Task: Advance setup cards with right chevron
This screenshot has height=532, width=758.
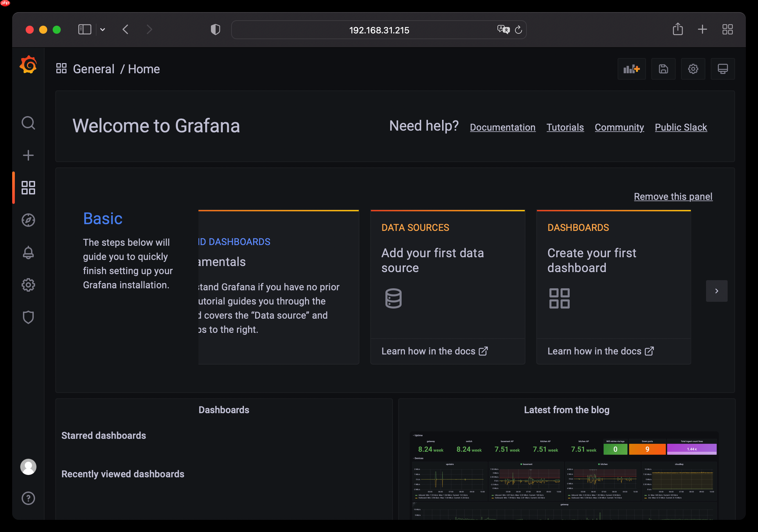Action: point(717,291)
